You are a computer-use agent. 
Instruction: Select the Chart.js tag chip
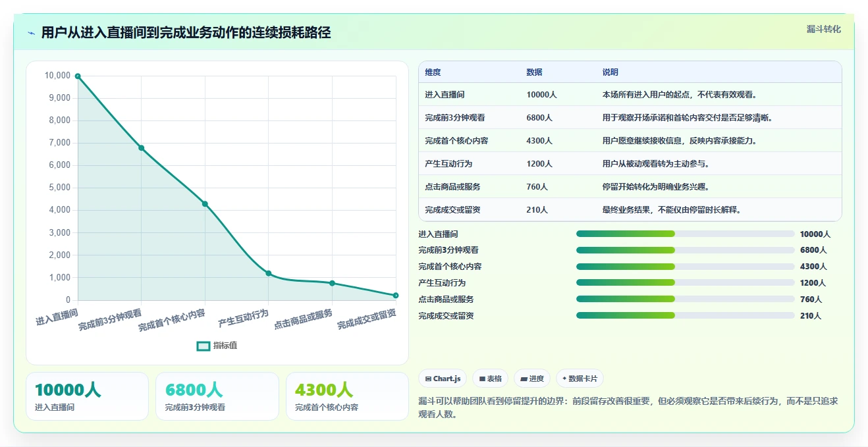(443, 379)
